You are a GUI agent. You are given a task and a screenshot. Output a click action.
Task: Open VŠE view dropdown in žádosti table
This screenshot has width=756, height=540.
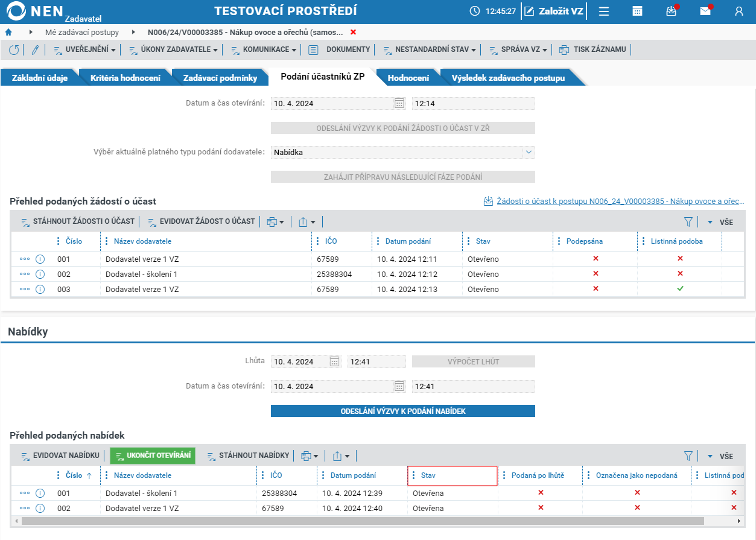click(x=720, y=221)
